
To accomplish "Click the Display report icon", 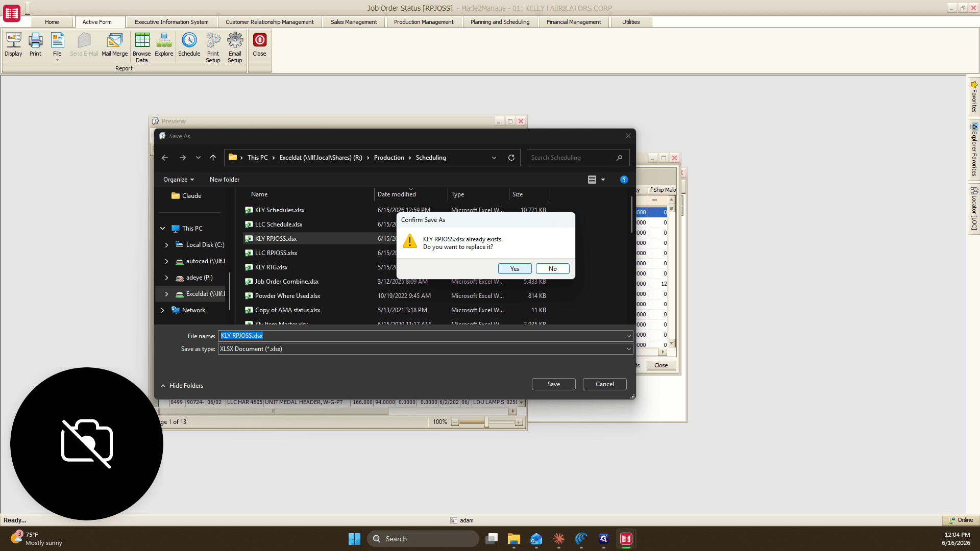I will 13,44.
